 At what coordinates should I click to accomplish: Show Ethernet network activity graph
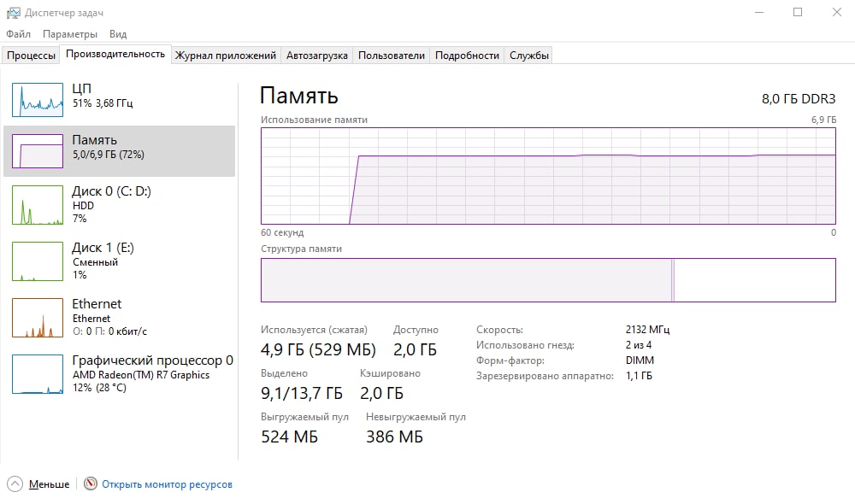click(x=97, y=304)
